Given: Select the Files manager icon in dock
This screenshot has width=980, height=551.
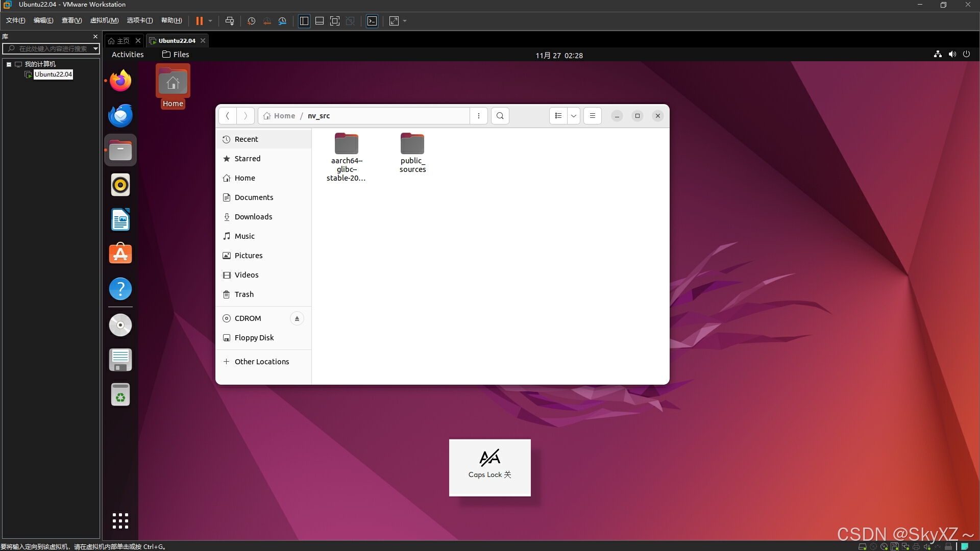Looking at the screenshot, I should [120, 149].
